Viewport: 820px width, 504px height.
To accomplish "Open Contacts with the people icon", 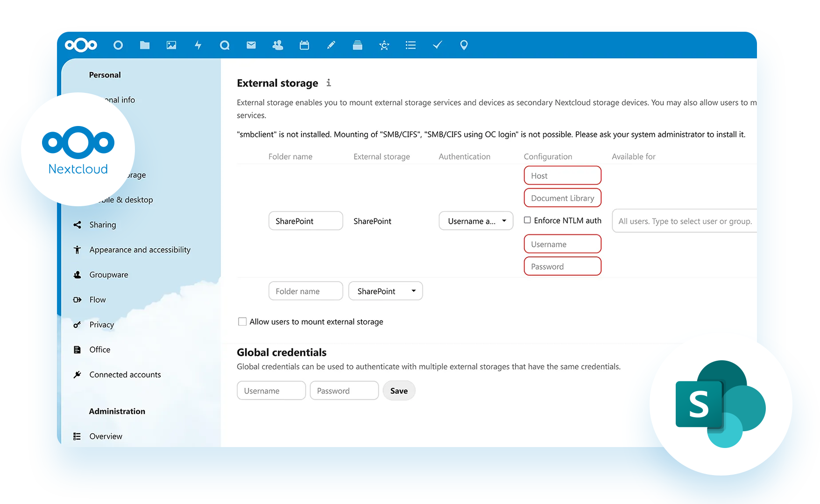I will 278,45.
